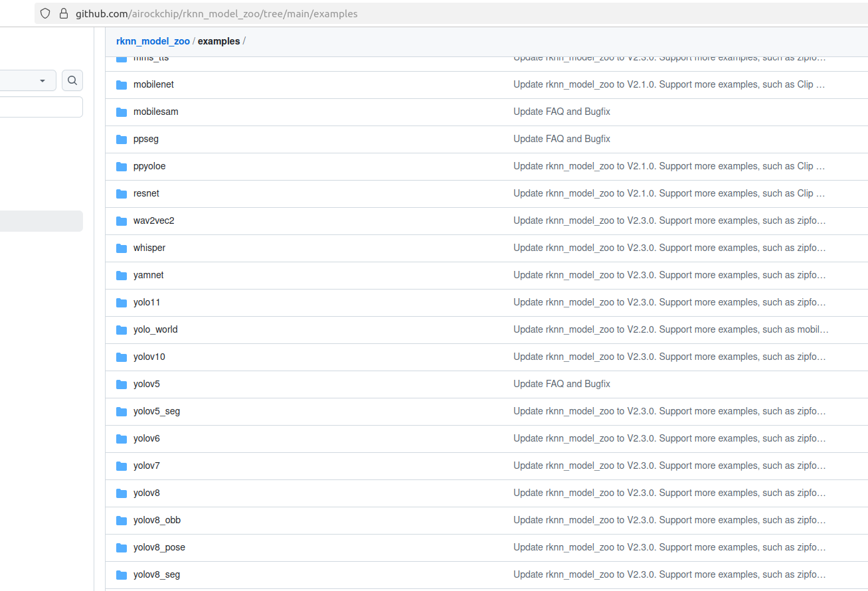Open the yolov8_obb folder
Image resolution: width=868 pixels, height=591 pixels.
point(157,520)
